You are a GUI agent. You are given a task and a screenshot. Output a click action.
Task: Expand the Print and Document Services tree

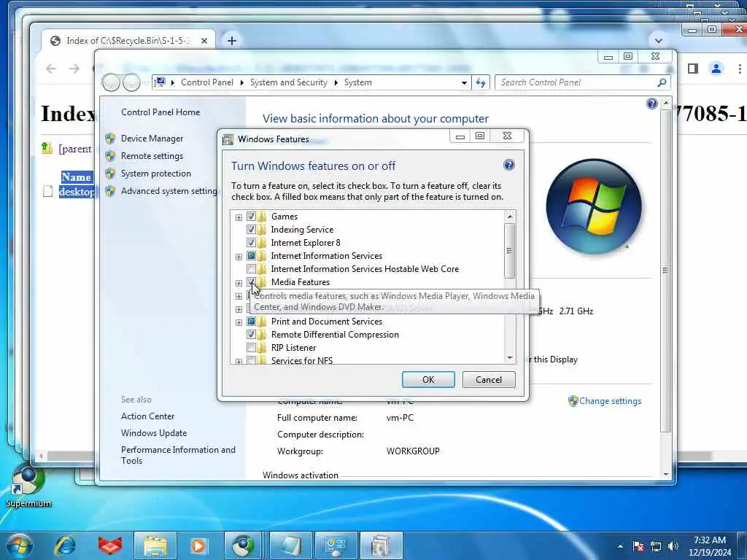point(239,322)
